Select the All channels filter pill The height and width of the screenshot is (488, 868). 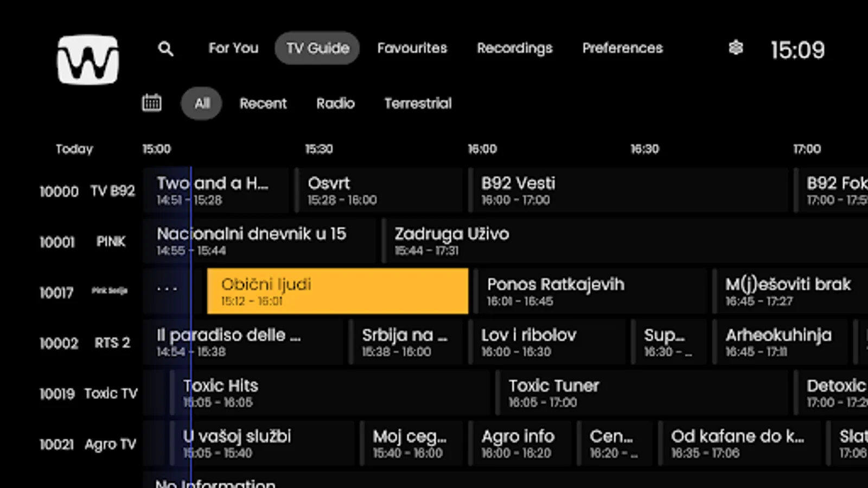(201, 103)
